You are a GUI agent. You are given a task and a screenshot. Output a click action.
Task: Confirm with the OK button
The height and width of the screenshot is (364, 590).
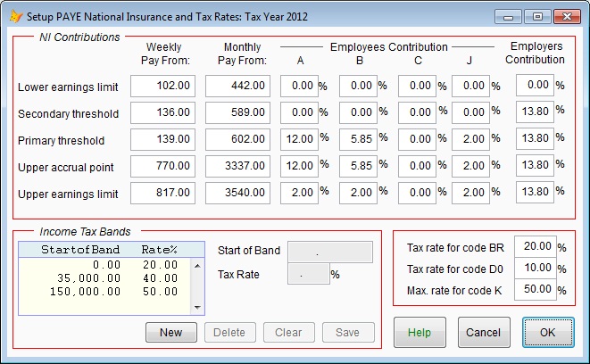click(548, 333)
